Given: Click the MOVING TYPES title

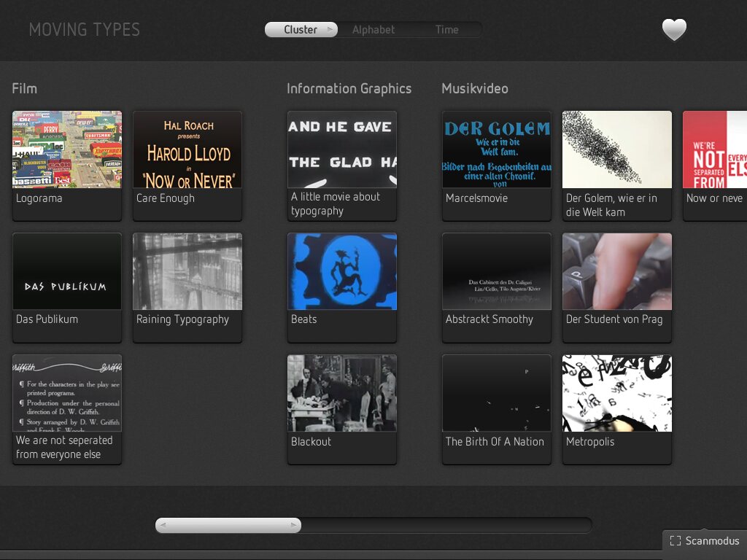Looking at the screenshot, I should pos(85,29).
